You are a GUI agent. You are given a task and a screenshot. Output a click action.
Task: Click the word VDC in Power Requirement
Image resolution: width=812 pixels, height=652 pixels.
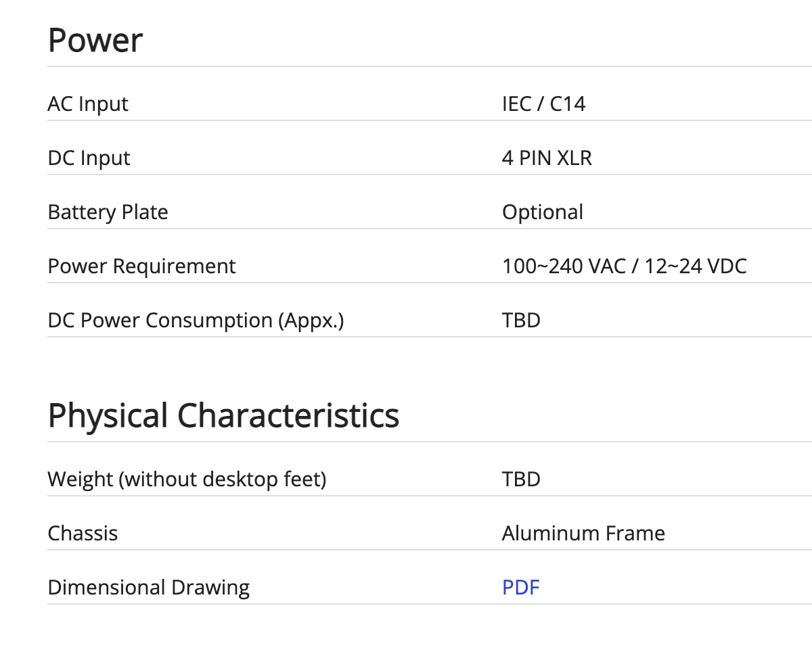coord(727,266)
